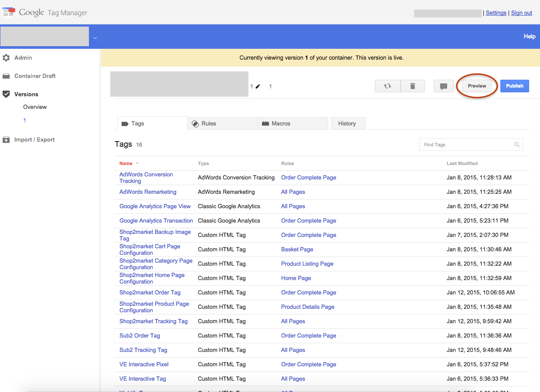Screen dimensions: 540x392
Task: Click the blue Publish button
Action: coord(515,86)
